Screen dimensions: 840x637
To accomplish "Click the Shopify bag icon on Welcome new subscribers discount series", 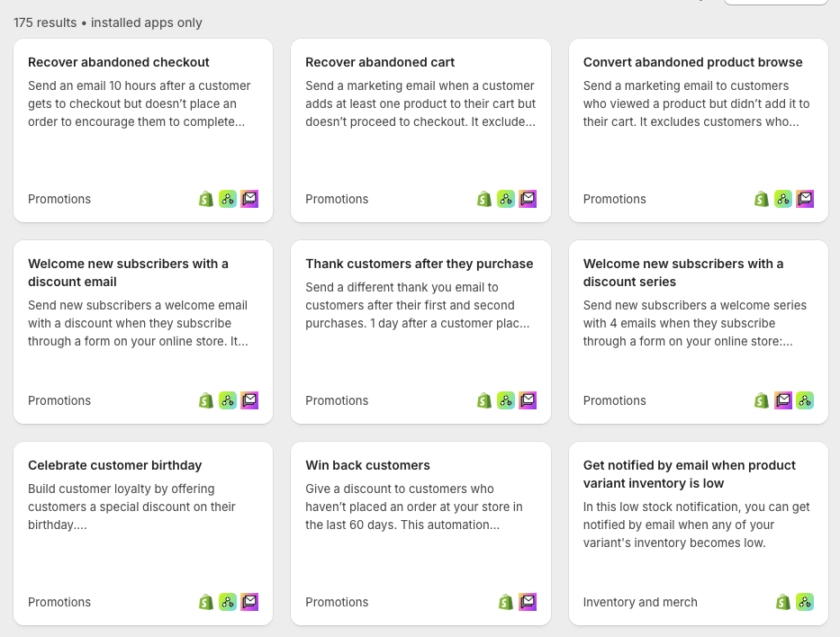I will [x=762, y=400].
